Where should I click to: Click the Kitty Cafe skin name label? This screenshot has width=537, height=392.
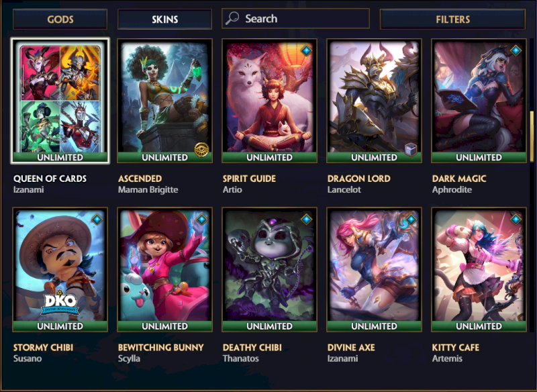pyautogui.click(x=456, y=347)
